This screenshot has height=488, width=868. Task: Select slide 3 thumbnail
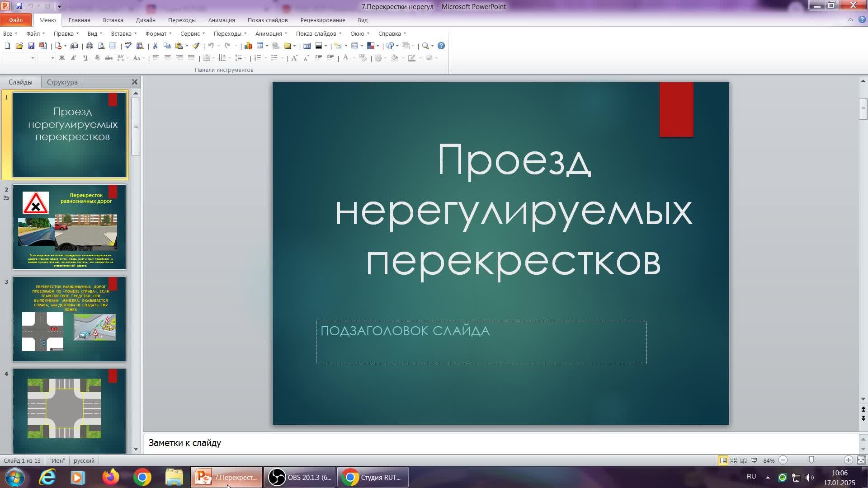(x=69, y=319)
